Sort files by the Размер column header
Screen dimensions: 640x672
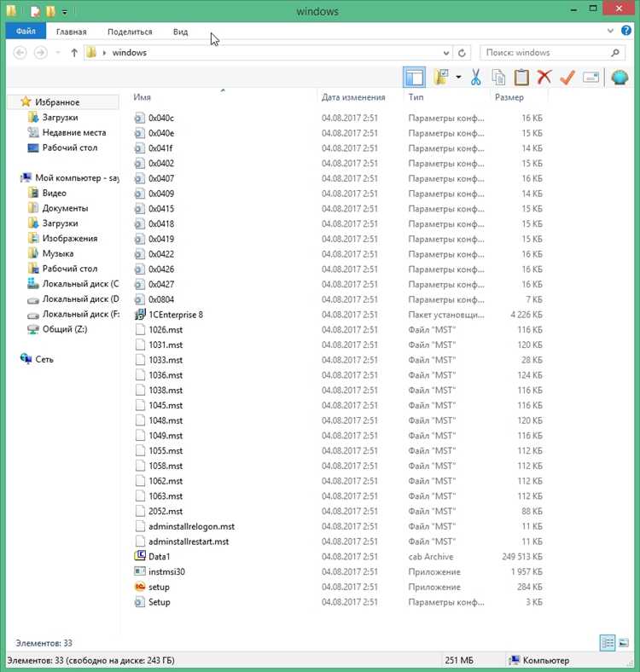coord(509,97)
